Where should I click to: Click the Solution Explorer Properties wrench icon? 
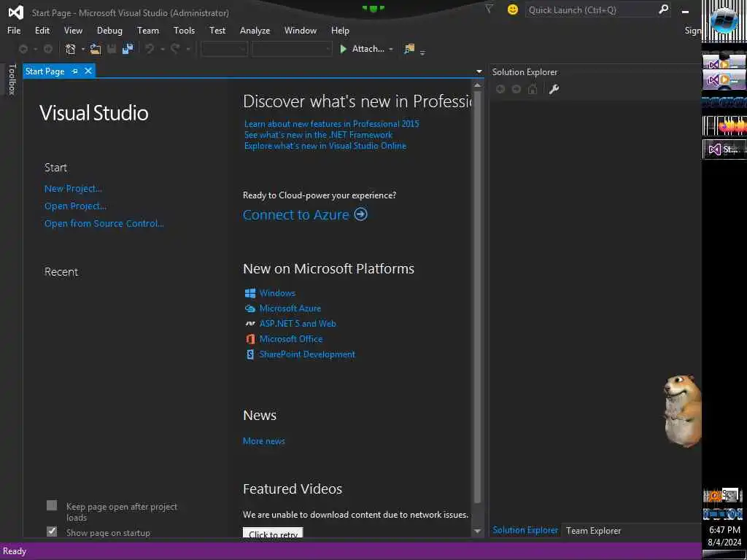pos(554,89)
